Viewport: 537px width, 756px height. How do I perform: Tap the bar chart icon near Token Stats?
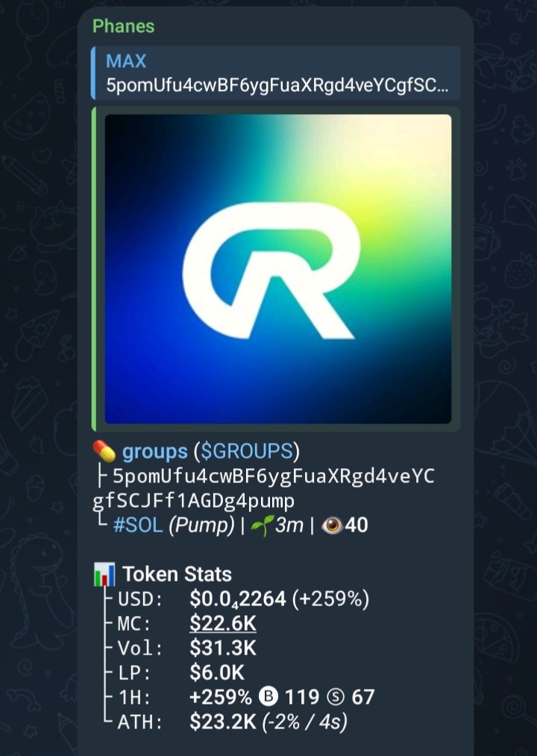coord(104,574)
